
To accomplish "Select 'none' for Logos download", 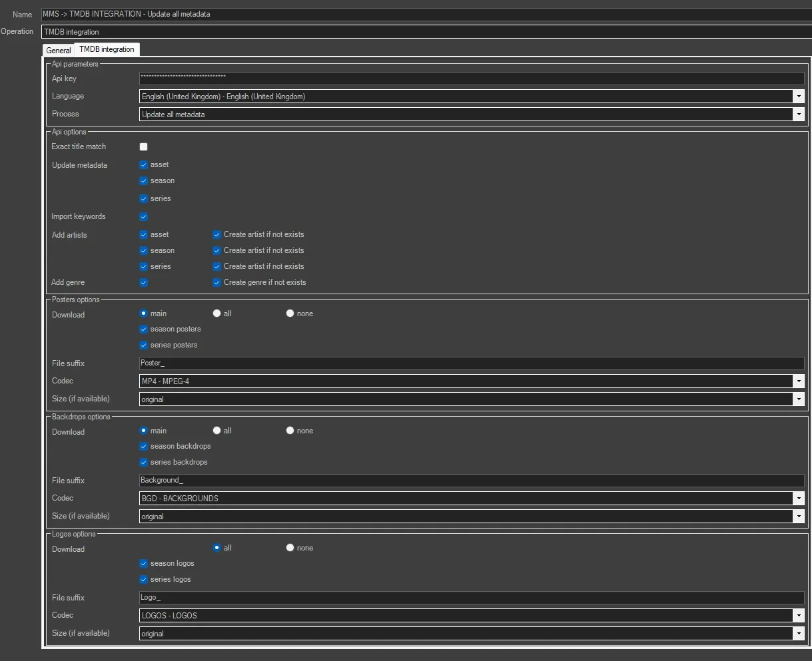I will click(290, 548).
